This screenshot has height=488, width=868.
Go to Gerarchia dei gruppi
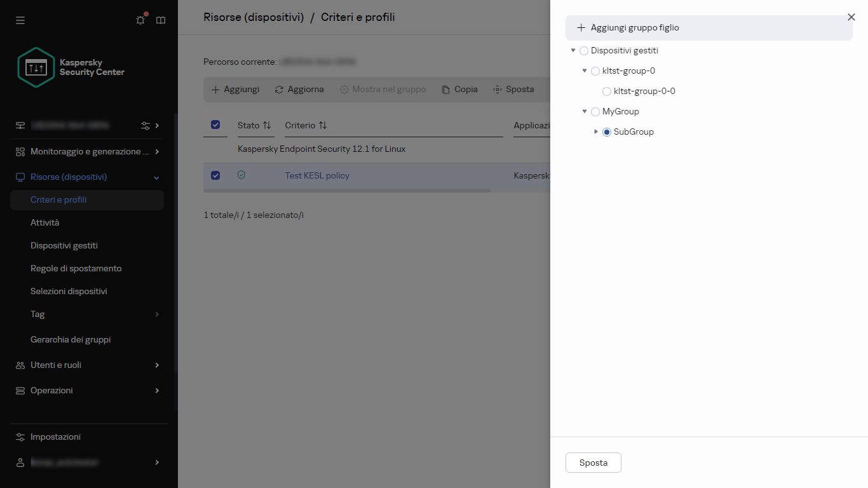pyautogui.click(x=71, y=339)
